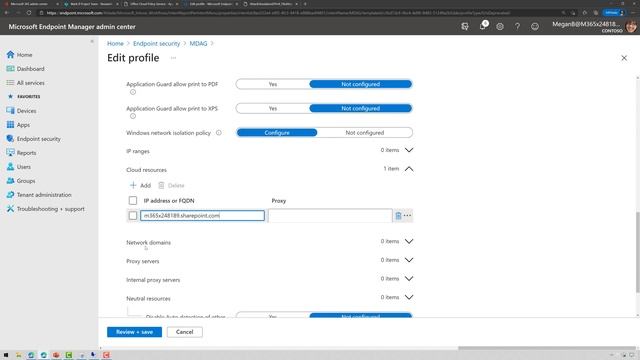Expand the Internal proxy servers section
The image size is (640, 360).
pos(409,279)
